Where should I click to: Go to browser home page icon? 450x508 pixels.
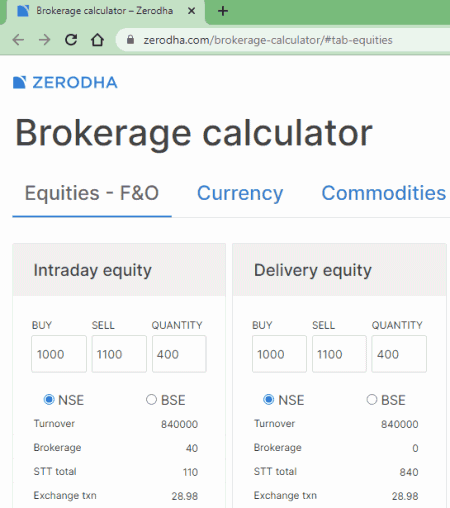[97, 40]
